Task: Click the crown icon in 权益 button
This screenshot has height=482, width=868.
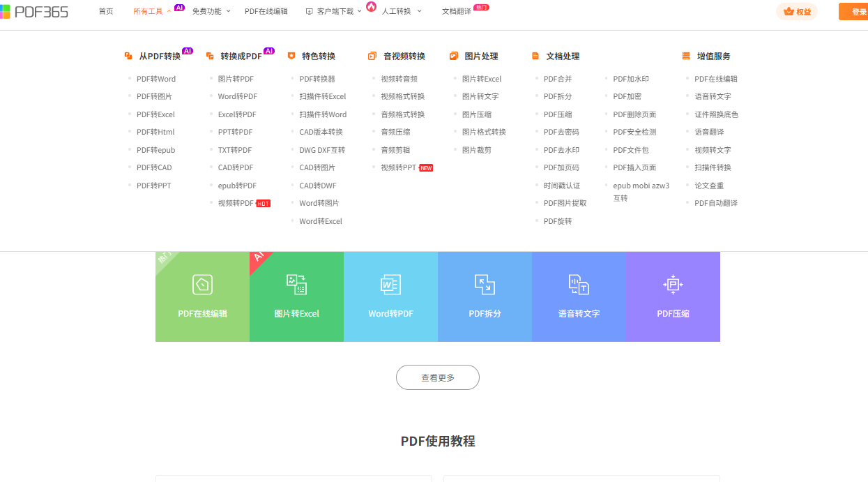Action: [x=789, y=11]
